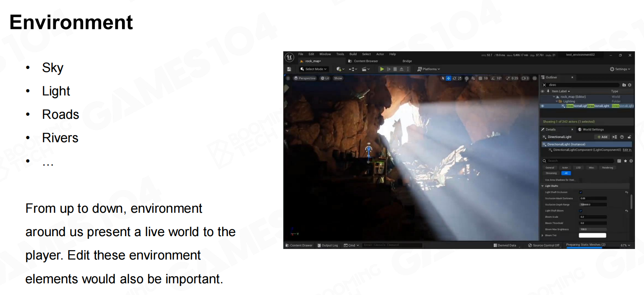The image size is (644, 295).
Task: Expand the Bloom Tint property
Action: point(543,235)
